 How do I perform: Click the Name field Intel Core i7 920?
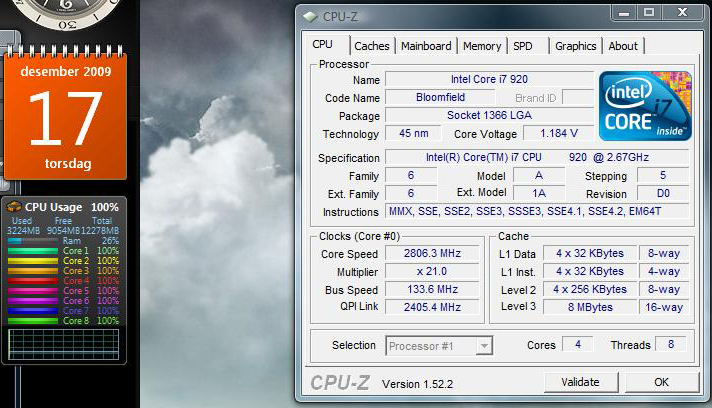489,79
